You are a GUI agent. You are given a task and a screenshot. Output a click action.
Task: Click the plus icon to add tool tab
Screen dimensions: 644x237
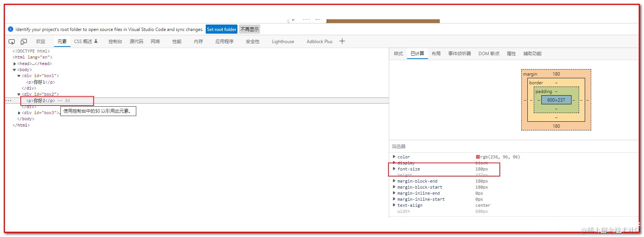click(342, 41)
